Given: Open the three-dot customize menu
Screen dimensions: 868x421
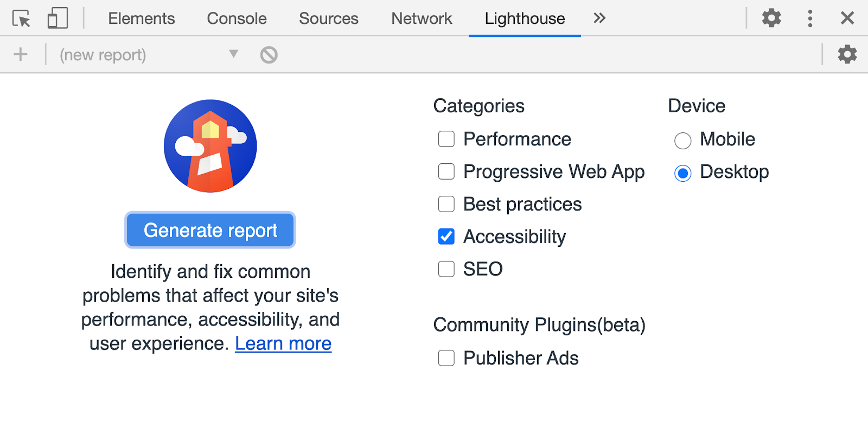Looking at the screenshot, I should point(809,18).
